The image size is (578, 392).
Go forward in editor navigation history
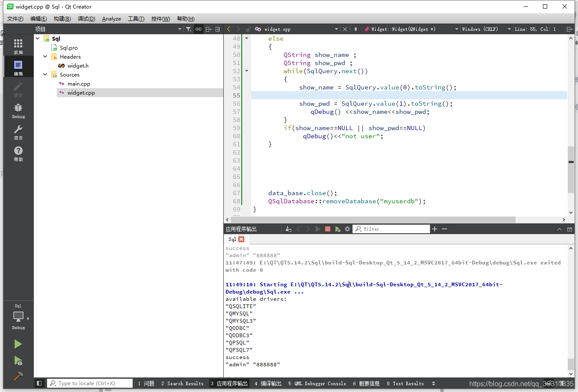click(x=238, y=29)
